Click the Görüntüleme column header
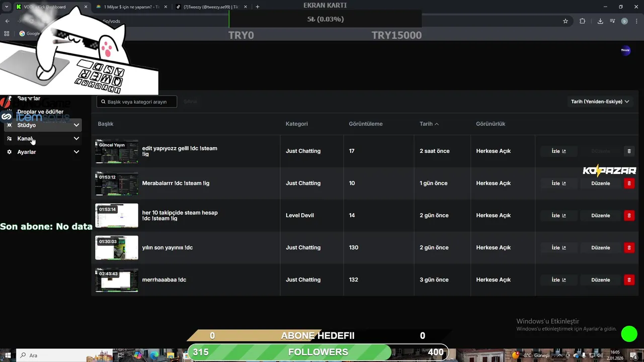Image resolution: width=644 pixels, height=362 pixels. click(366, 124)
